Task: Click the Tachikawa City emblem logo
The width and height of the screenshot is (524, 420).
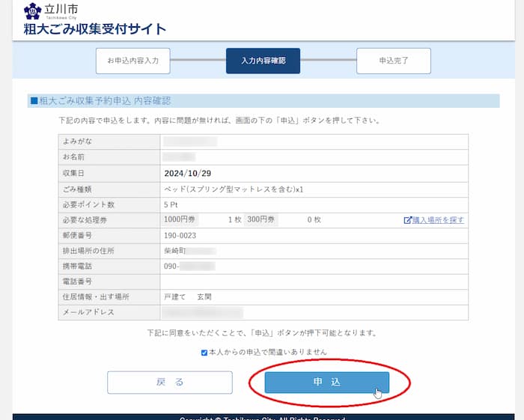Action: [x=32, y=10]
